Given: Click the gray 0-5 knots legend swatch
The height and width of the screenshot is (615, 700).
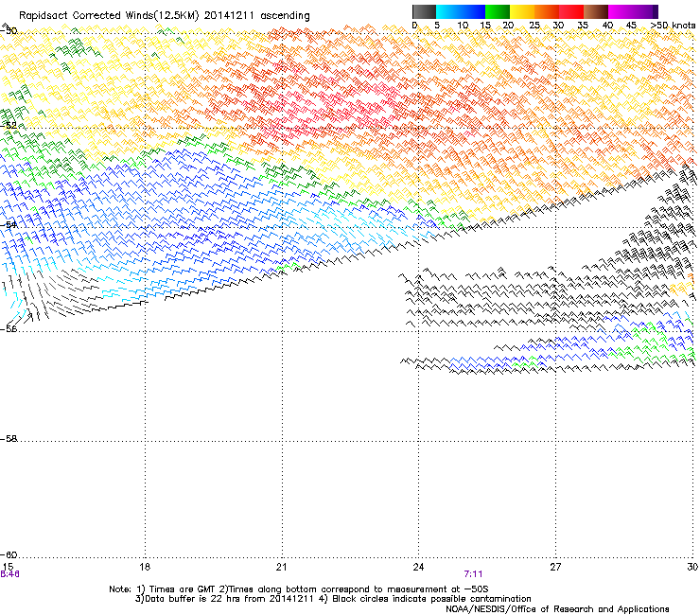Looking at the screenshot, I should click(424, 11).
